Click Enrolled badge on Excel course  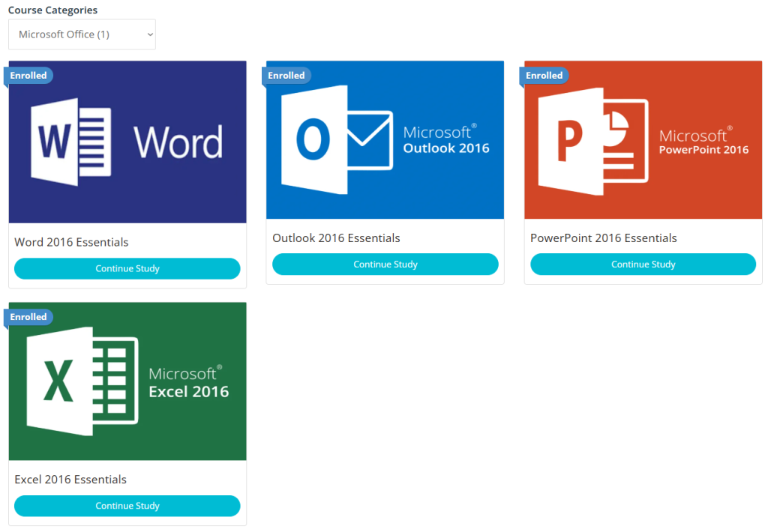pyautogui.click(x=28, y=317)
